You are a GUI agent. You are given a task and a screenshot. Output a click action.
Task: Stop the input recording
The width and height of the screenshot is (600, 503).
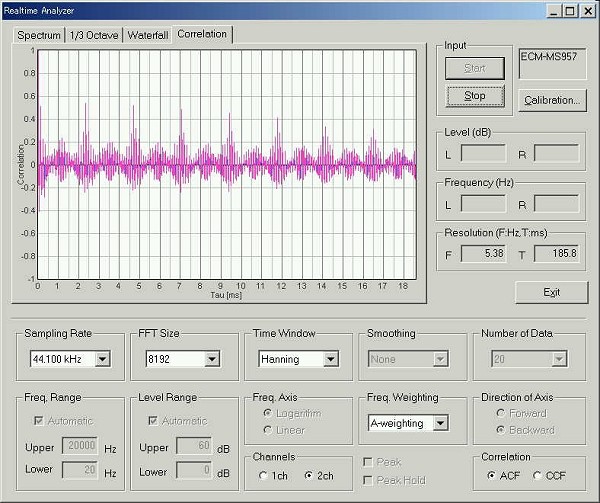[x=474, y=96]
